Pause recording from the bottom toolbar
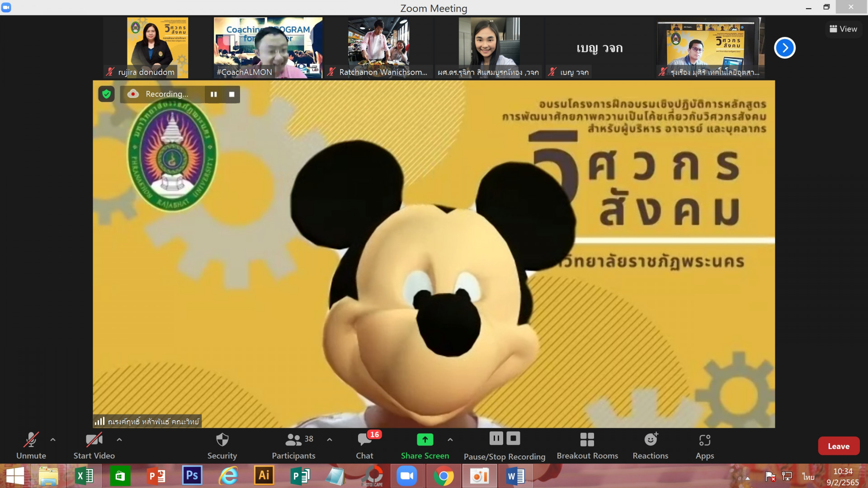Image resolution: width=868 pixels, height=488 pixels. pos(496,438)
